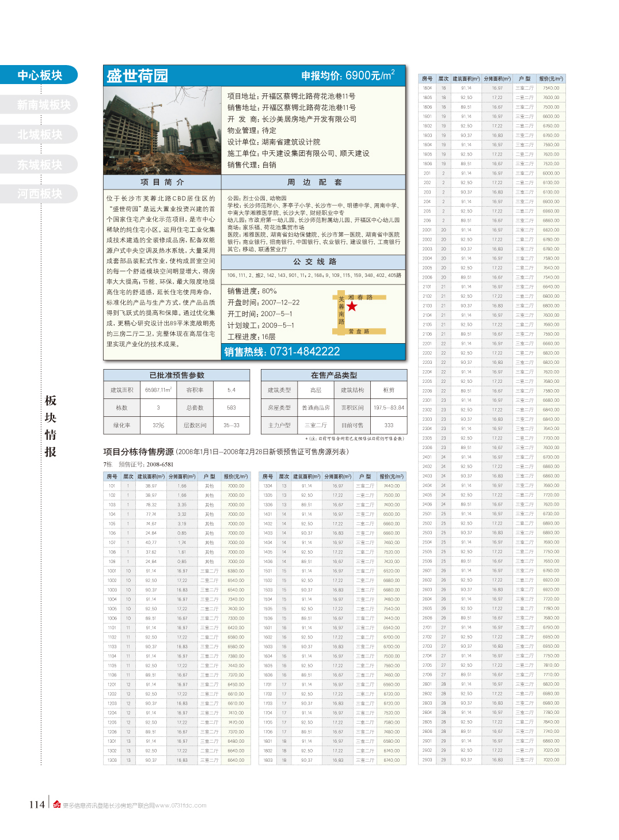Image resolution: width=619 pixels, height=840 pixels.
Task: Click the bus route numbers list
Action: pos(314,275)
